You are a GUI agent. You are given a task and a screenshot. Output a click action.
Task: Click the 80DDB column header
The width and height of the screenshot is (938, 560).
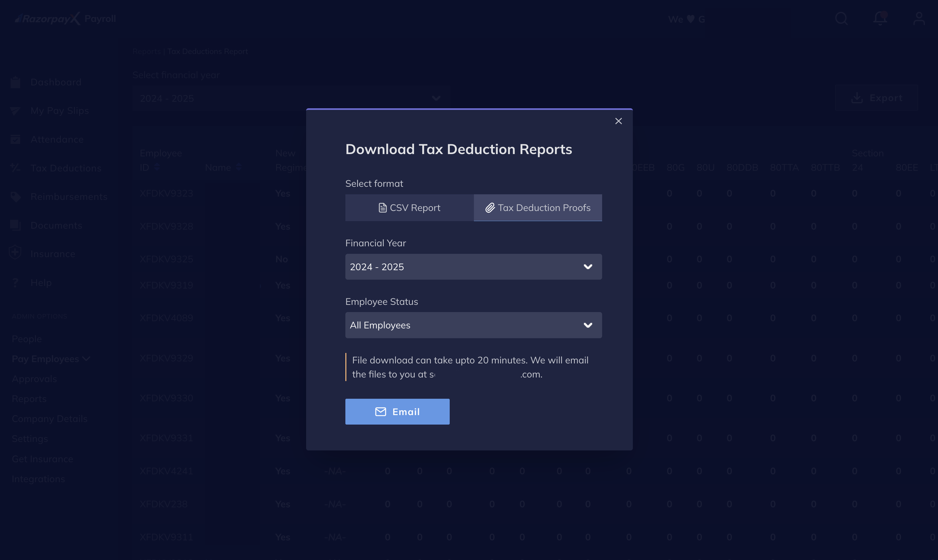742,167
